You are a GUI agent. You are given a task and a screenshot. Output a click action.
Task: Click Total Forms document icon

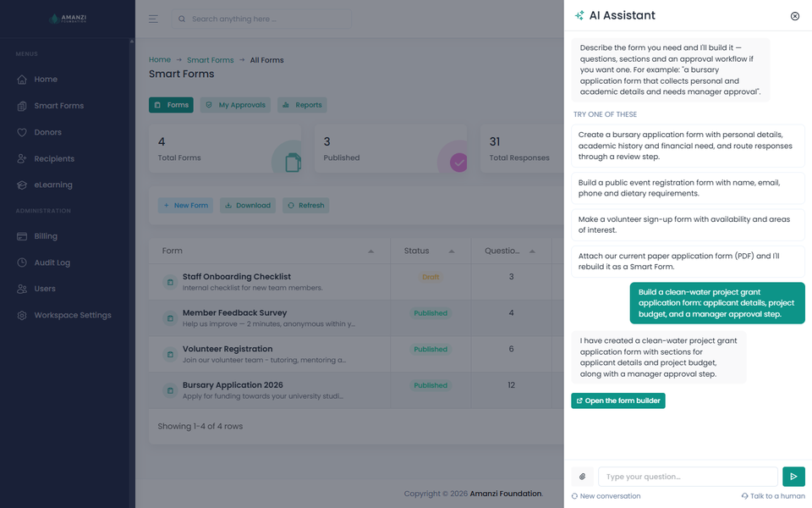[x=293, y=163]
